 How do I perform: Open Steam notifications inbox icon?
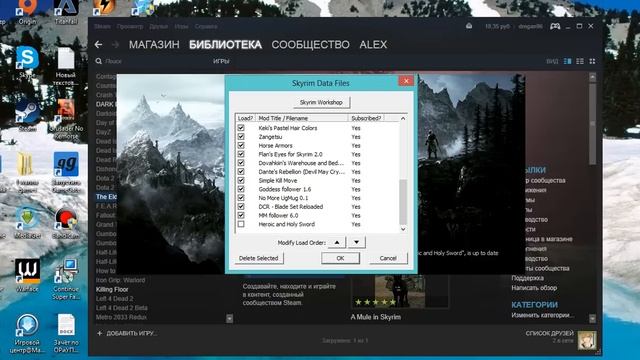[x=469, y=26]
